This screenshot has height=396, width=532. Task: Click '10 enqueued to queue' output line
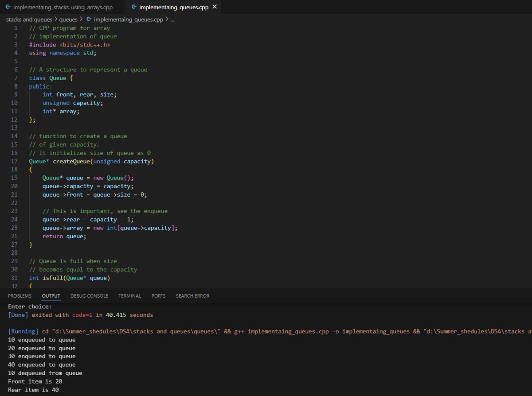[42, 340]
